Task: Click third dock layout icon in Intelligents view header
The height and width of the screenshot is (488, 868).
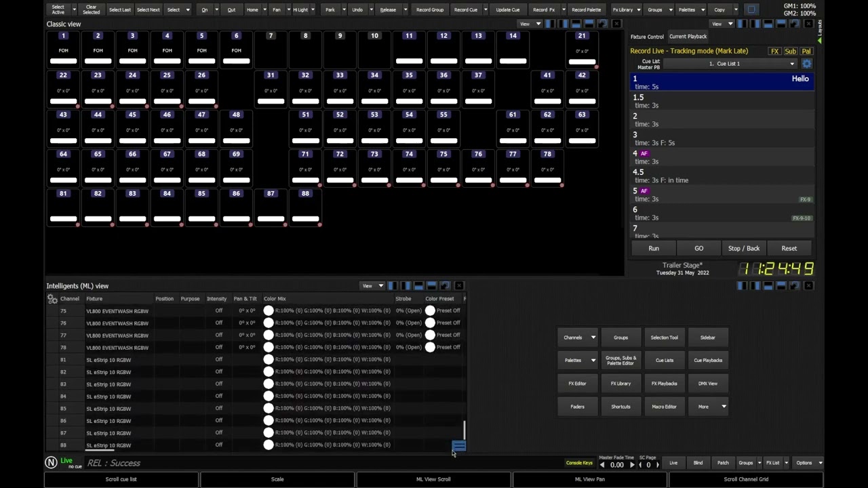Action: (x=418, y=286)
